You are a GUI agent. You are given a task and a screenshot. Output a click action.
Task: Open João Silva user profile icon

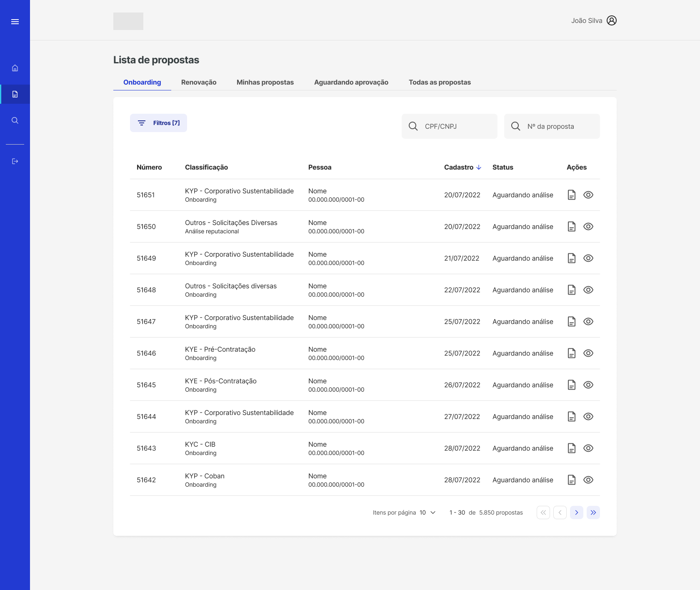click(611, 20)
